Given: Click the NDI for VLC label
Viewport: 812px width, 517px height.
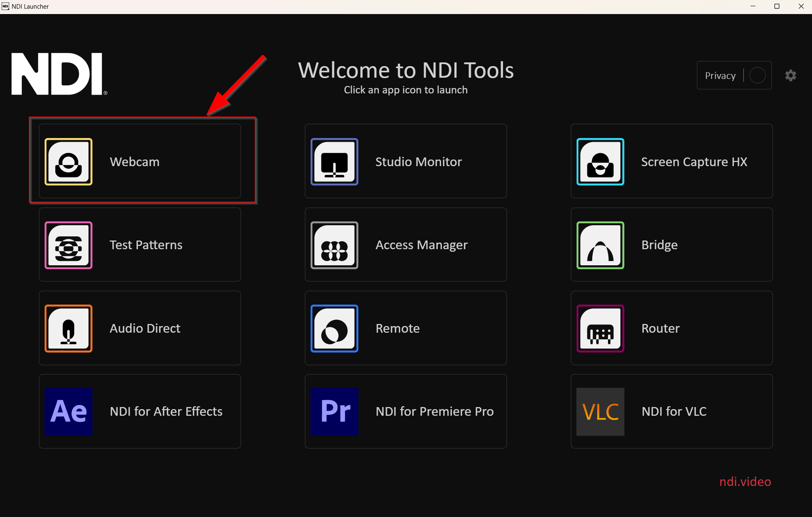Looking at the screenshot, I should tap(674, 412).
